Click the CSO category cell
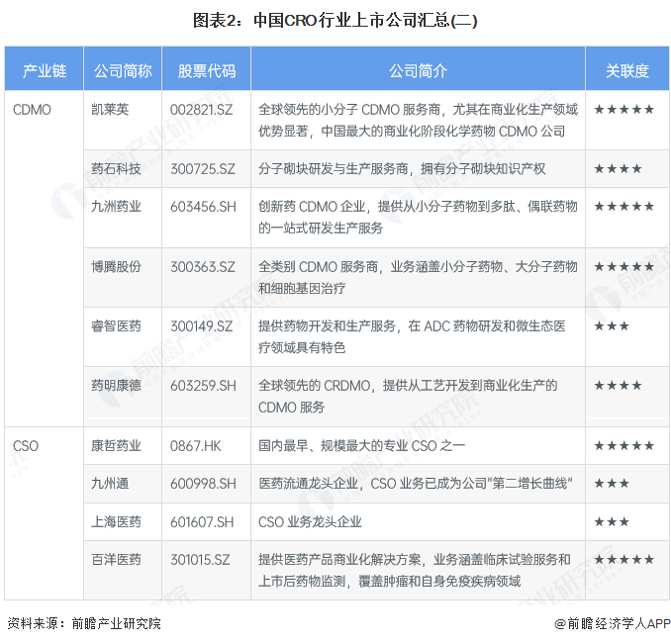671x644 pixels. [26, 445]
